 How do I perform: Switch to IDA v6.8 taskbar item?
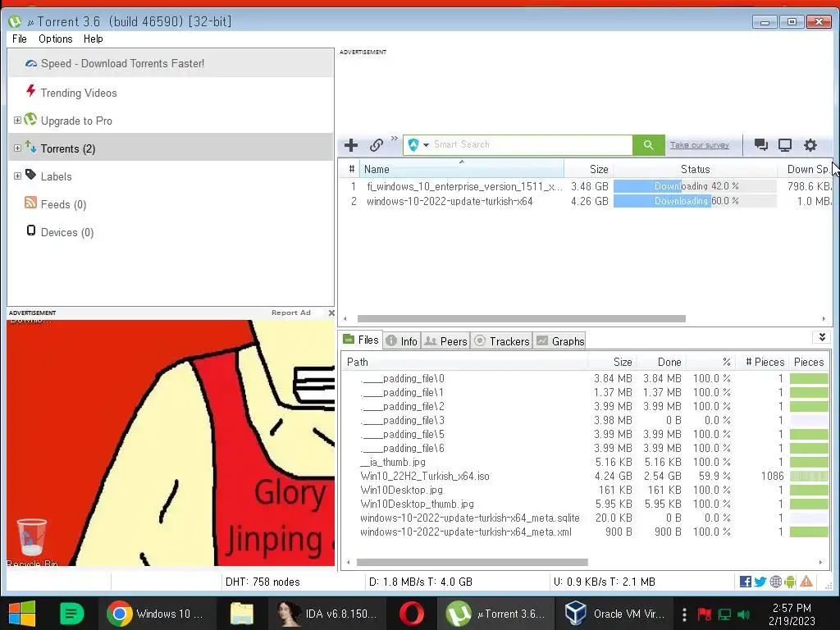coord(327,614)
